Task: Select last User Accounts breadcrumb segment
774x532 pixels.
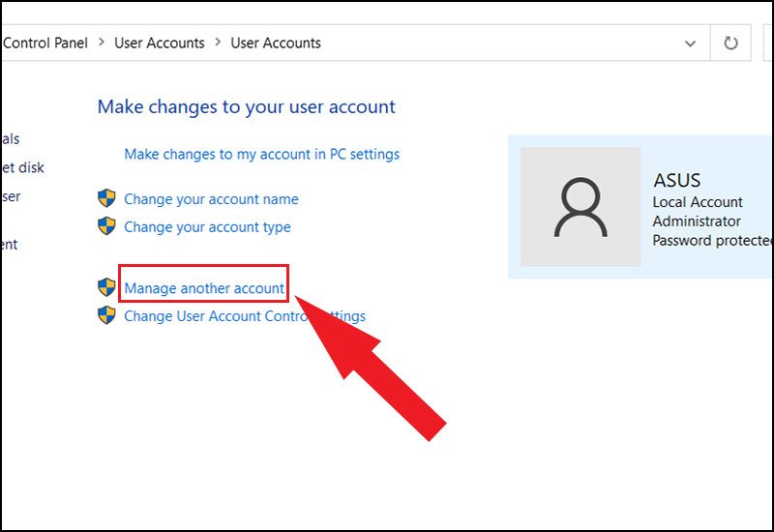Action: coord(276,43)
